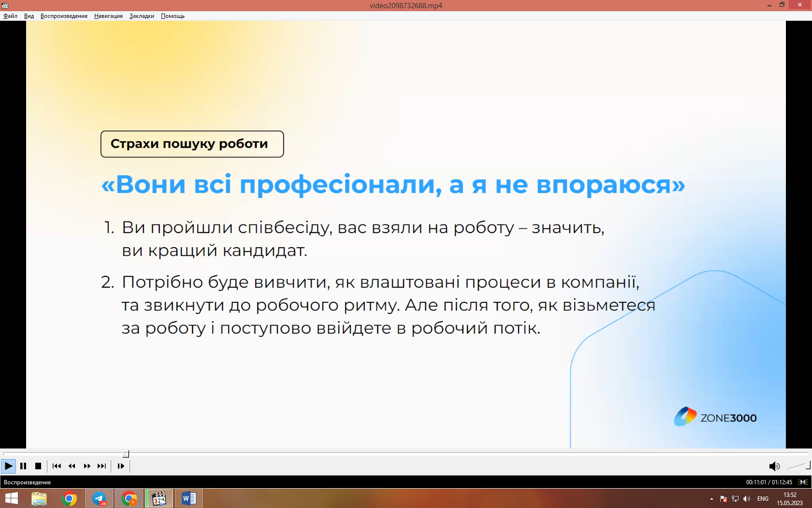Click the video slide area
Screen dimensions: 812x508
pyautogui.click(x=406, y=235)
